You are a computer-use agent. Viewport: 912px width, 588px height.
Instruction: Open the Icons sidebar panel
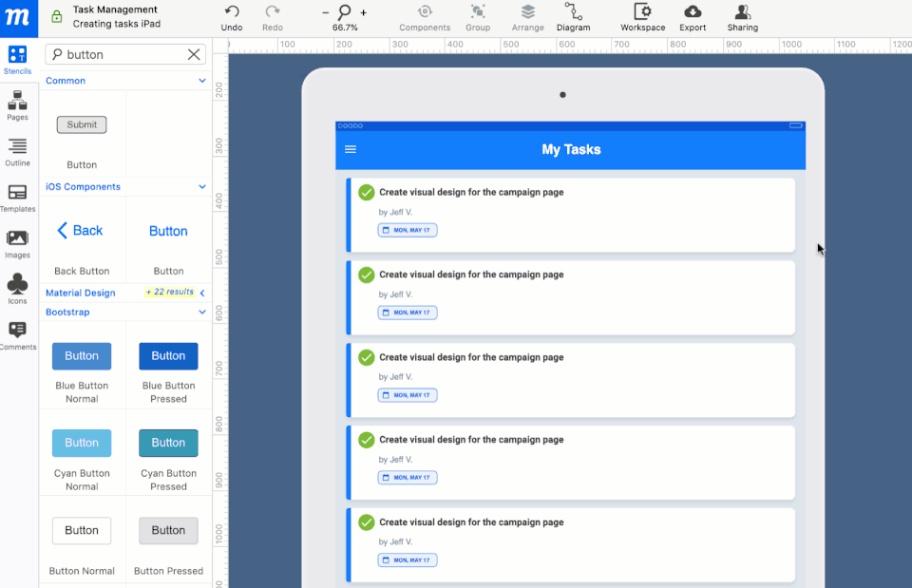(x=17, y=290)
